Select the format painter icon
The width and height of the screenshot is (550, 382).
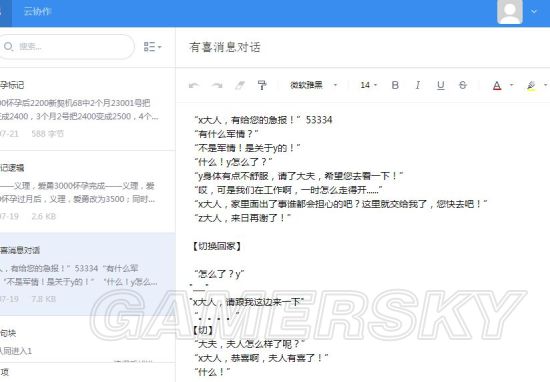pos(262,85)
